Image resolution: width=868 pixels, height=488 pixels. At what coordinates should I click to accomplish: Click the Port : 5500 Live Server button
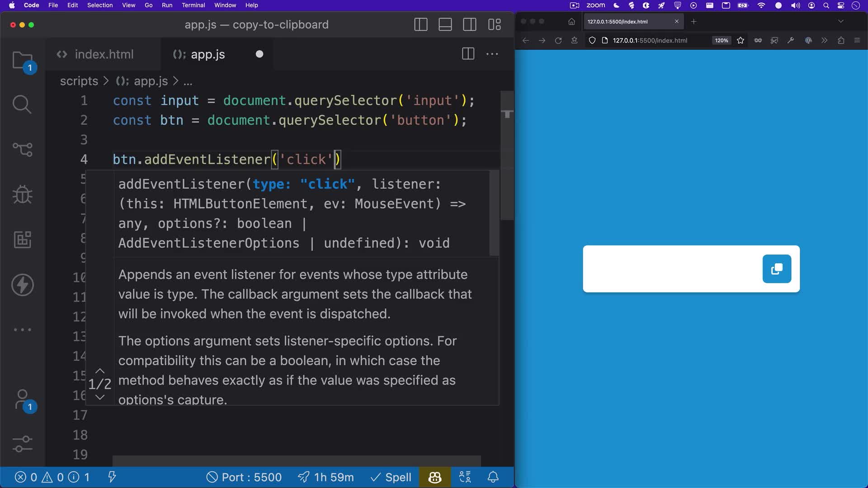244,477
